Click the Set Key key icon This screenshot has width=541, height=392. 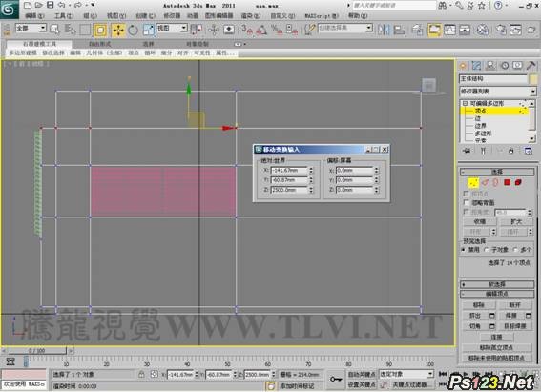click(335, 379)
